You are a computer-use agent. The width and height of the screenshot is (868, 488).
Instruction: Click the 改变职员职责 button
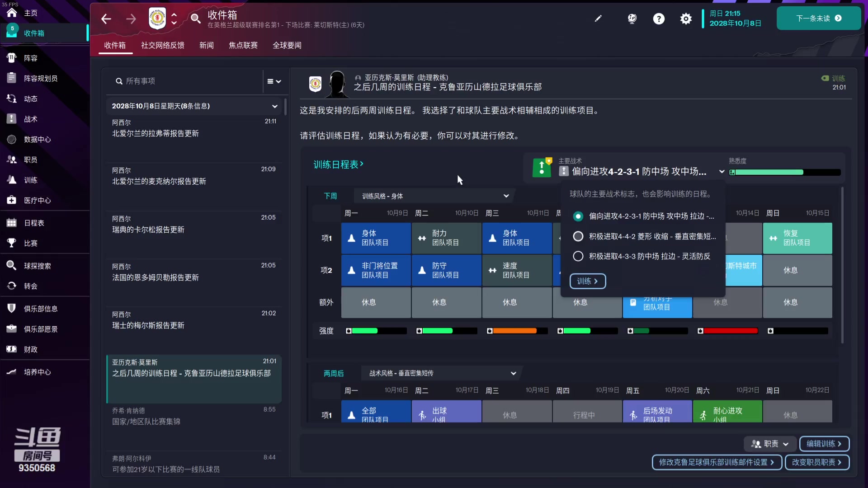point(817,462)
